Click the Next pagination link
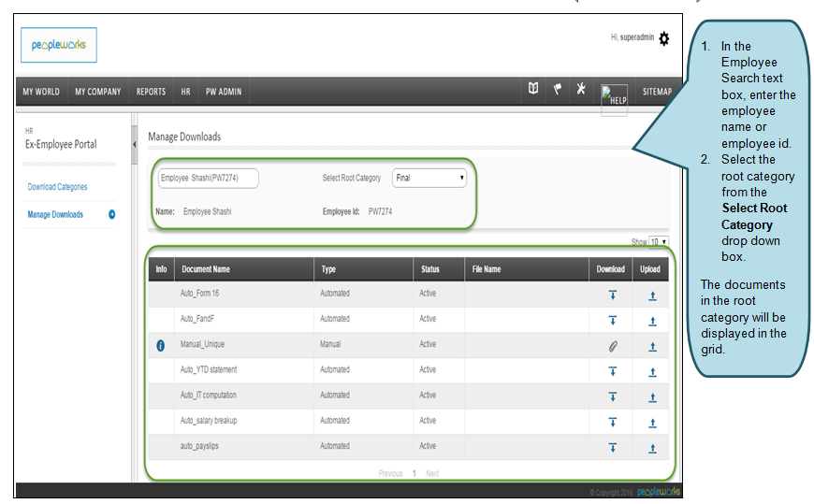The width and height of the screenshot is (814, 504). (x=432, y=473)
